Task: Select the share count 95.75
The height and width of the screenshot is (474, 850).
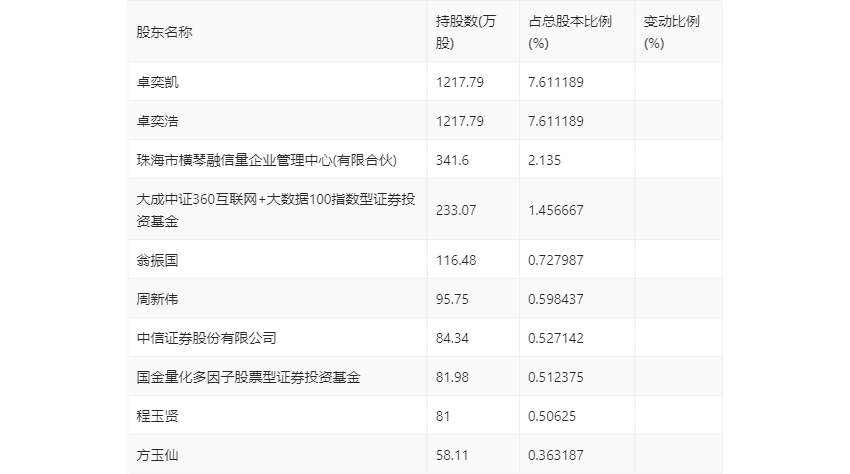Action: (x=452, y=299)
